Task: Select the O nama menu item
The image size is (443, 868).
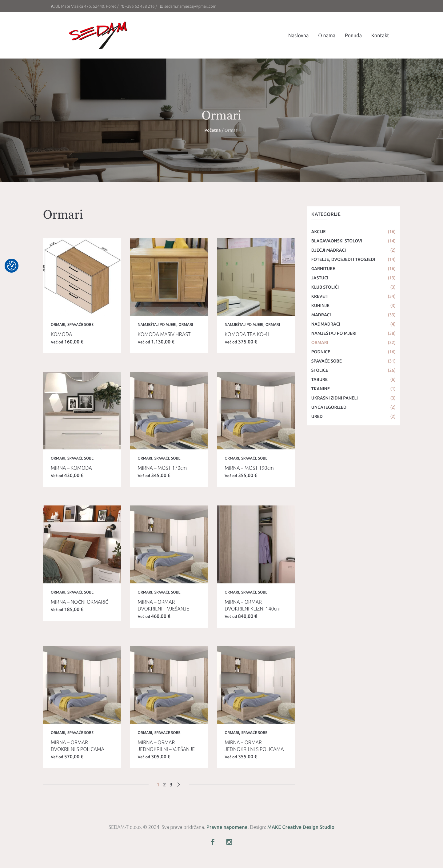Action: (326, 35)
